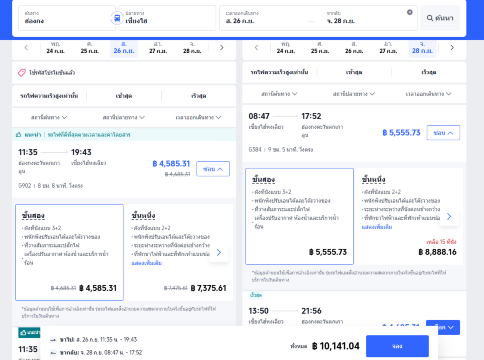Open the return arrival station filter dropdown
The image size is (484, 360).
354,94
